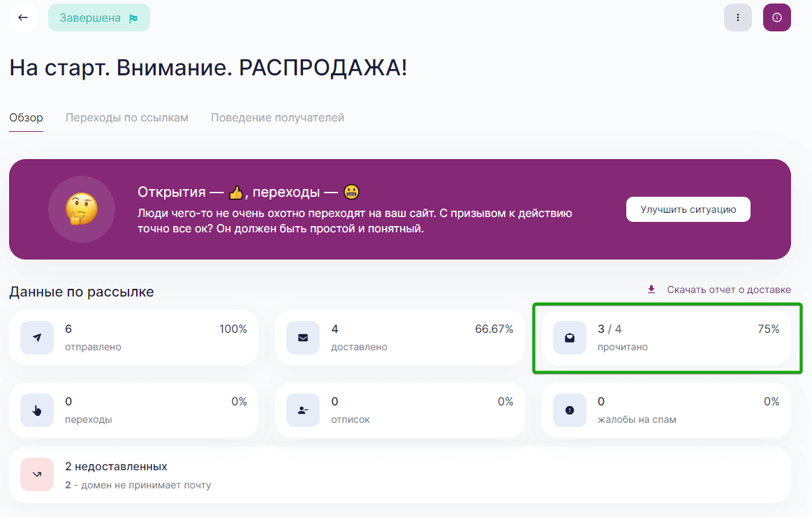The width and height of the screenshot is (812, 517).
Task: Click the paper plane icon on отправлено card
Action: point(36,338)
